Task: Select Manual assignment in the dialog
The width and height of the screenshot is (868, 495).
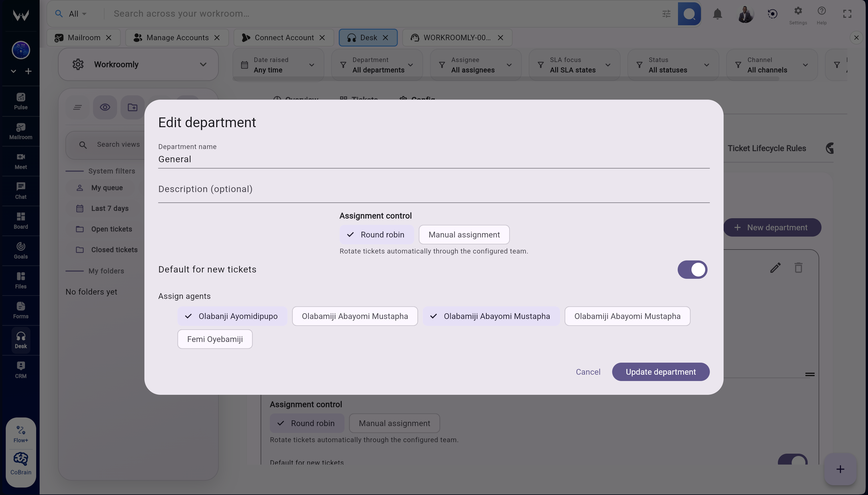Action: (x=464, y=235)
